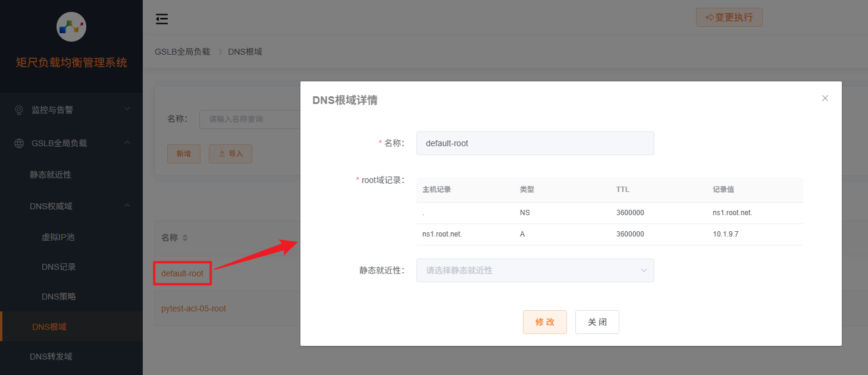Viewport: 868px width, 375px height.
Task: Click the 关闭 button in dialog
Action: click(597, 322)
